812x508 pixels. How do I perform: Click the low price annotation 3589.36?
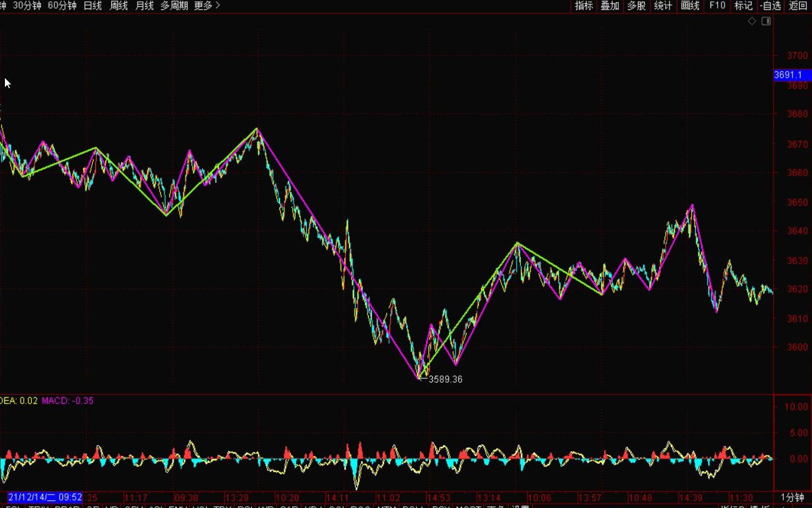coord(445,379)
